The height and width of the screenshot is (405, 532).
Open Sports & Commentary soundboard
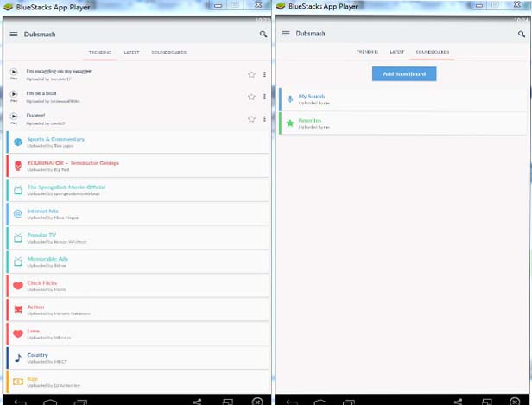138,142
